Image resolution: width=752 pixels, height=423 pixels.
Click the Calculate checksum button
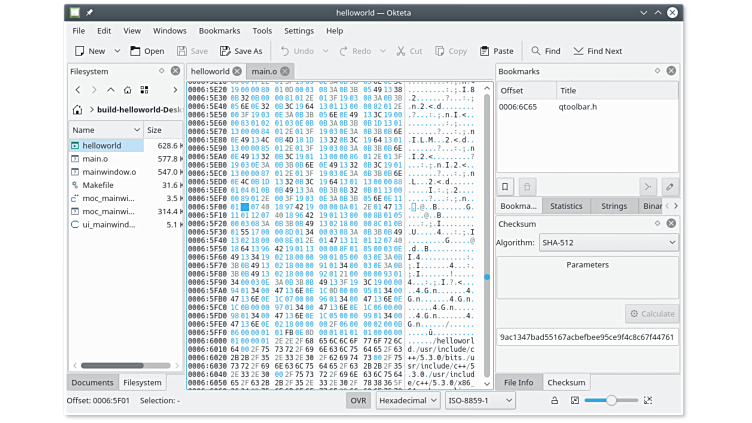tap(651, 314)
